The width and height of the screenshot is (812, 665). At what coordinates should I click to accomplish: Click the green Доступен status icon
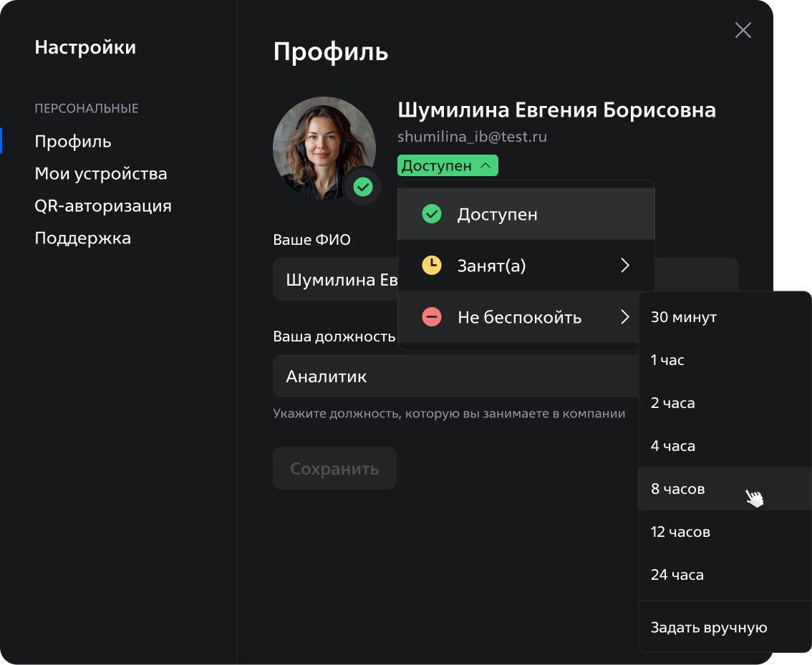pos(431,214)
